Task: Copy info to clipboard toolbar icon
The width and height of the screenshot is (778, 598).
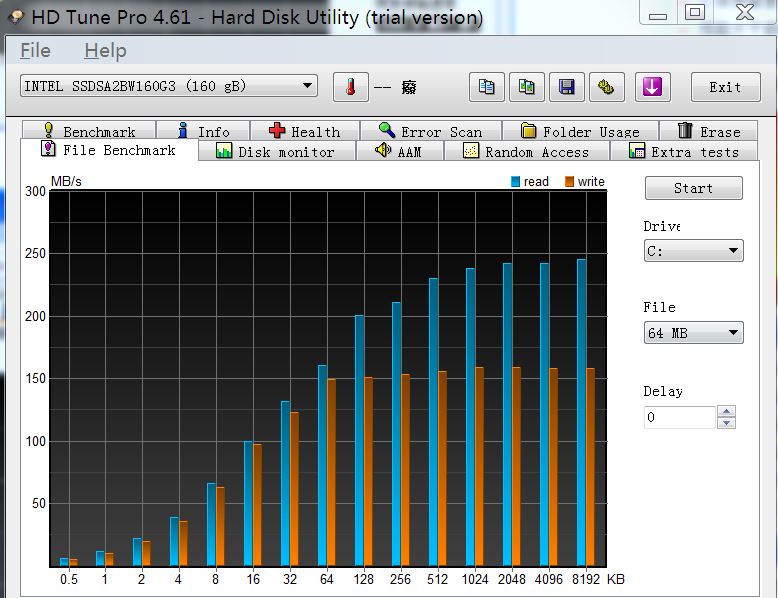Action: coord(486,87)
